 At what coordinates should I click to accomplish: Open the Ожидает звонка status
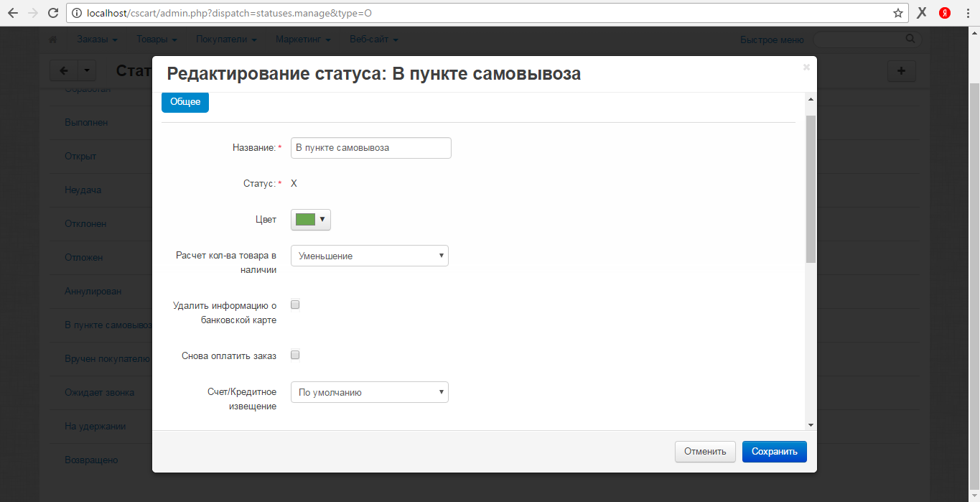pos(99,392)
